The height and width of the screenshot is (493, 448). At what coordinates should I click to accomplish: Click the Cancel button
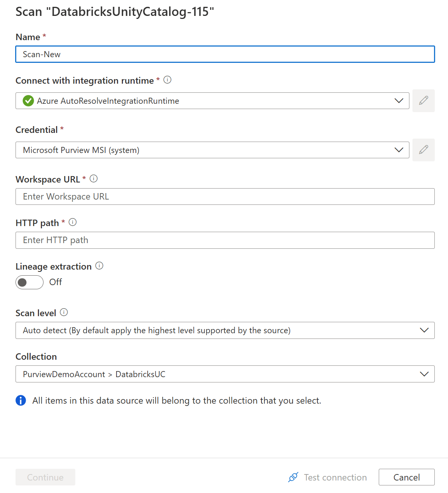point(406,477)
